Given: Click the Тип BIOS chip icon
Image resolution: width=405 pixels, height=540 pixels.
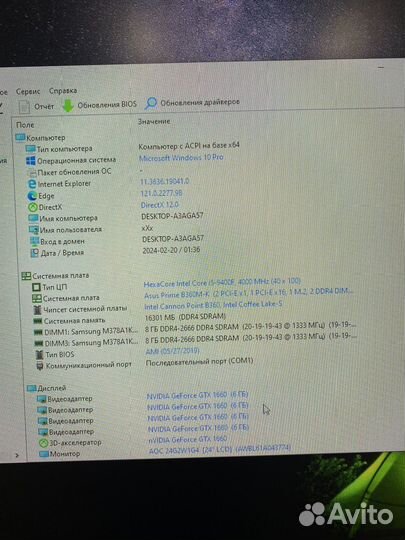Looking at the screenshot, I should (40, 355).
